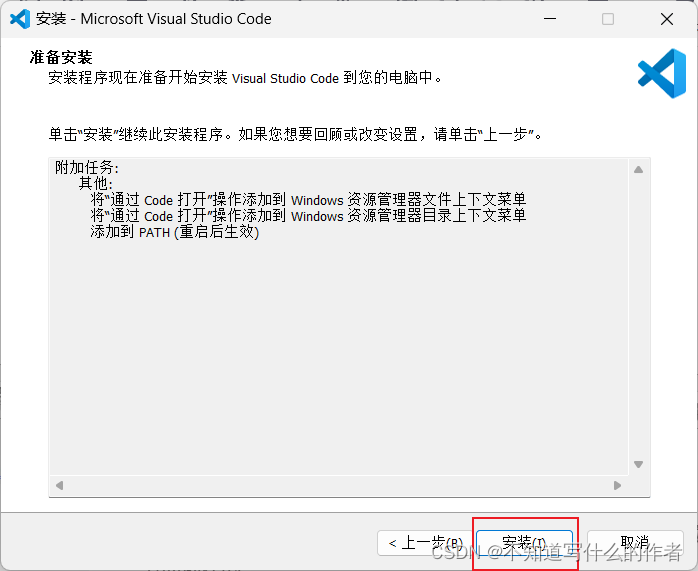Click the disabled maximize button
This screenshot has width=698, height=571.
tap(608, 19)
